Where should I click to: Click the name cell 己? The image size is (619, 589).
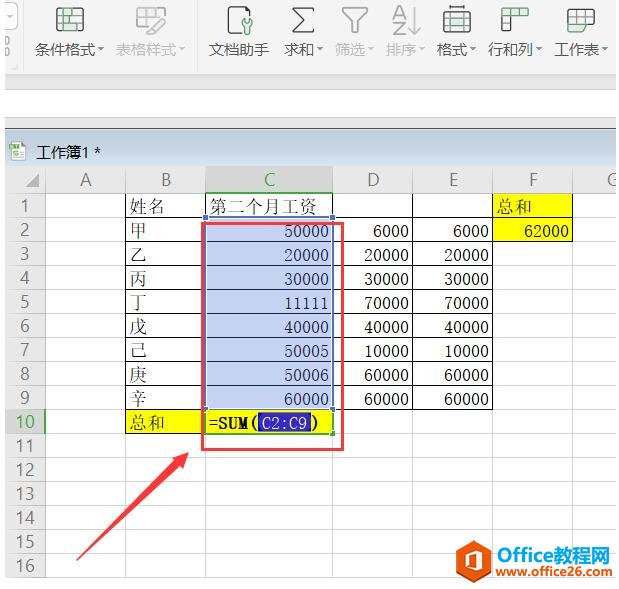(165, 350)
